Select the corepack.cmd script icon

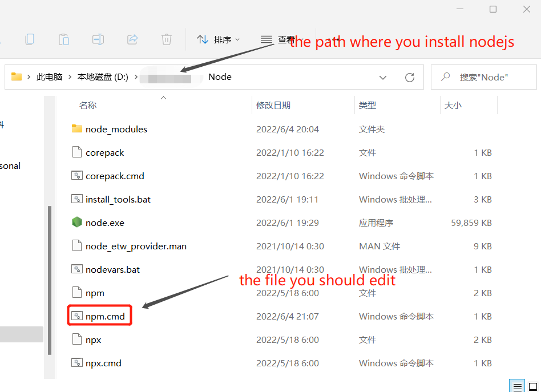[76, 176]
